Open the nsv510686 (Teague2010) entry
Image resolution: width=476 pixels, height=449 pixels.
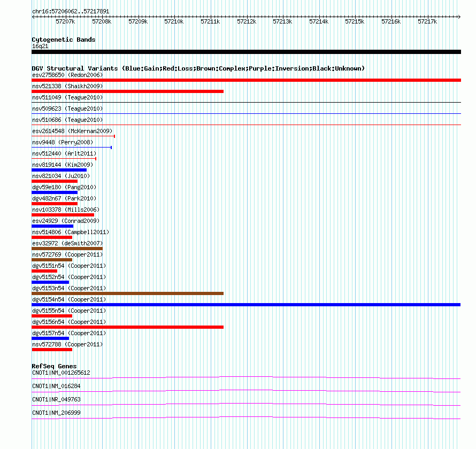coord(67,120)
